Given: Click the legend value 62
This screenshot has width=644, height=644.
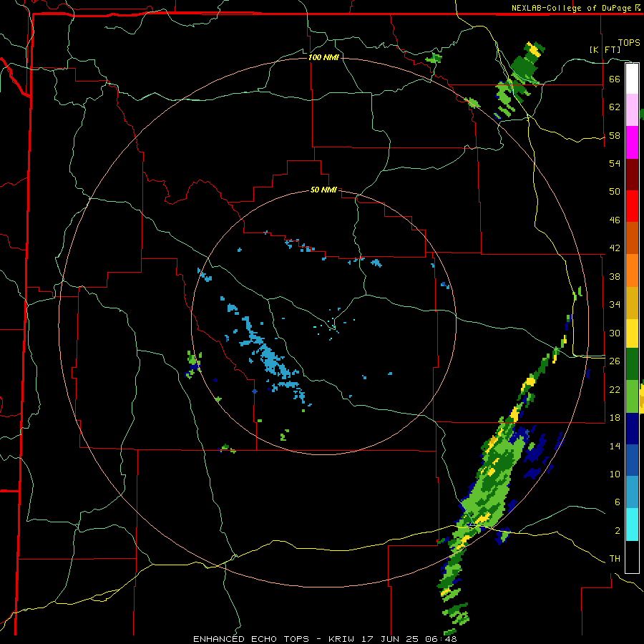Looking at the screenshot, I should tap(615, 107).
